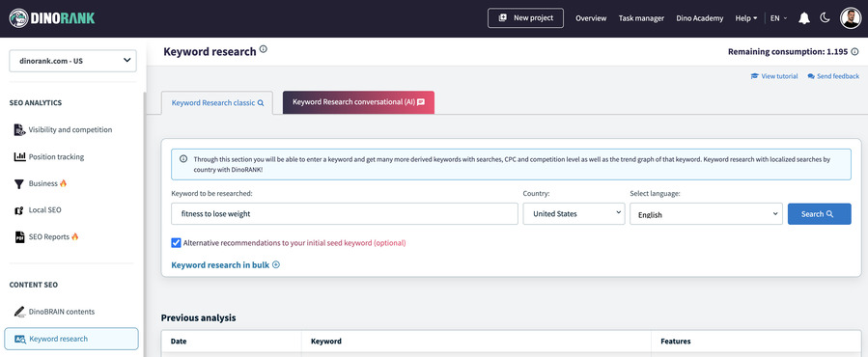Open the notifications bell
Screen dimensions: 868x357
tap(803, 18)
